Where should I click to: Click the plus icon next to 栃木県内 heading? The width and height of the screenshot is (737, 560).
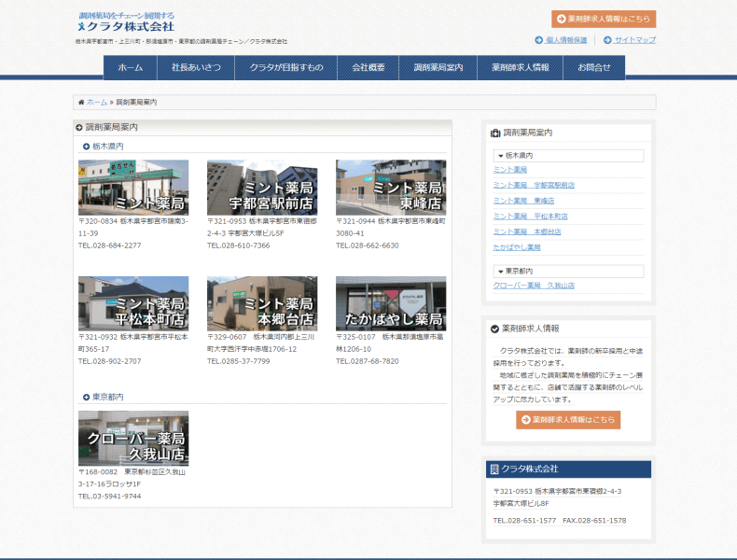pos(86,146)
